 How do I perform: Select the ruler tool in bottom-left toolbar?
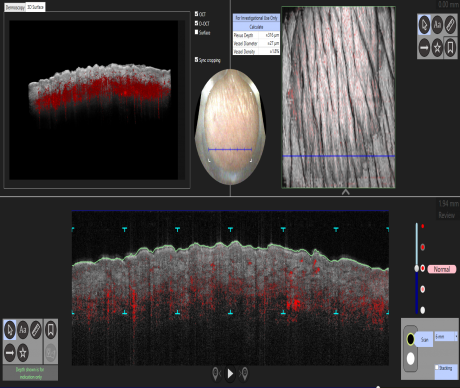point(36,330)
